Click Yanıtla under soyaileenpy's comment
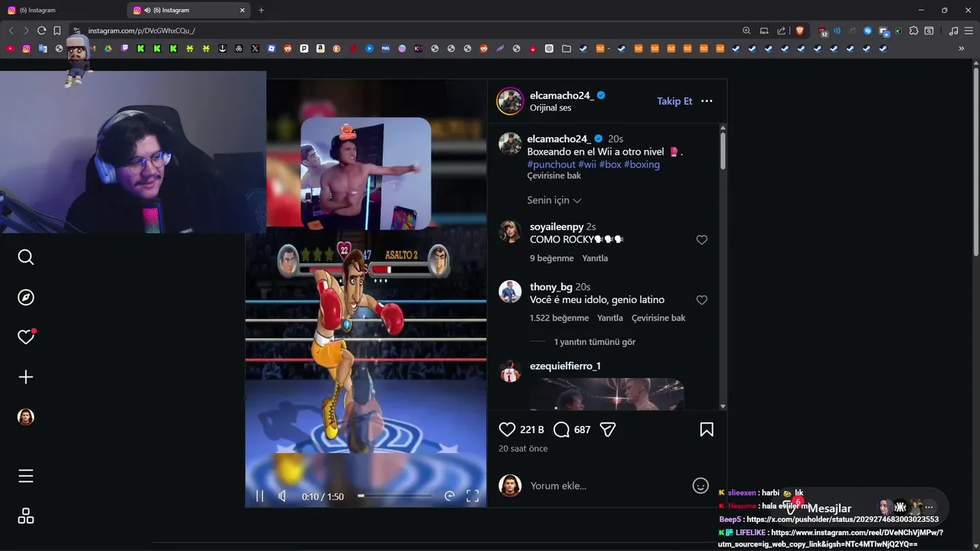This screenshot has height=551, width=980. point(595,259)
